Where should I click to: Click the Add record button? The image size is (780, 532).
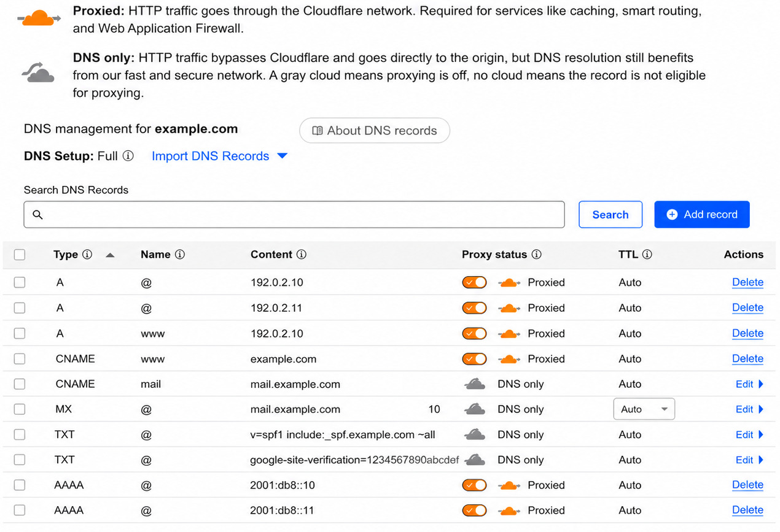tap(702, 215)
